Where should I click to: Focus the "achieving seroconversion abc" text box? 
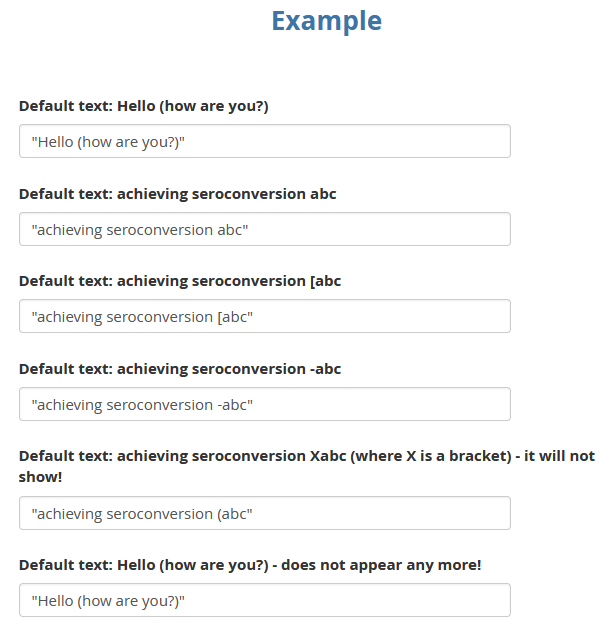264,229
